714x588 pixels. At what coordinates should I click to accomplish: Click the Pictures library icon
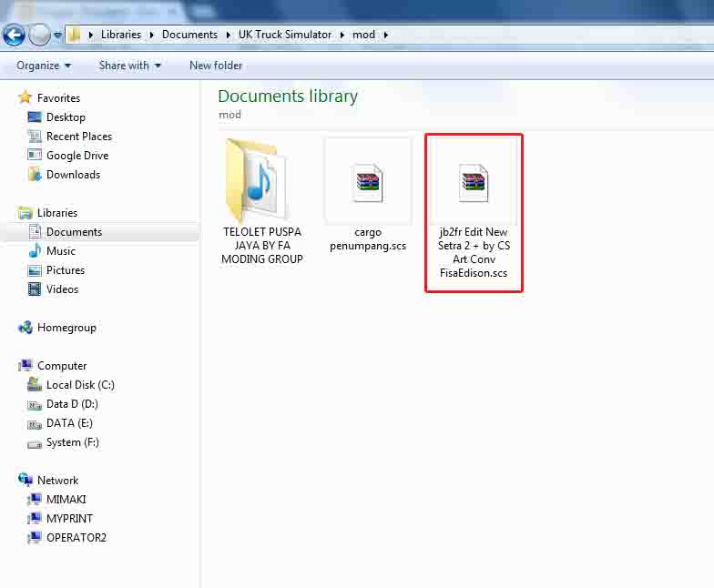coord(35,270)
